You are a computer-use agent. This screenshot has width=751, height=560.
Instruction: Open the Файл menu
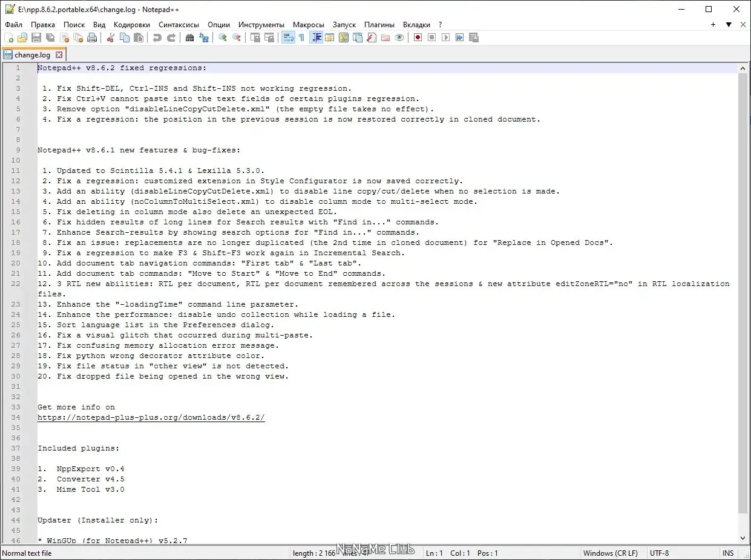[14, 25]
